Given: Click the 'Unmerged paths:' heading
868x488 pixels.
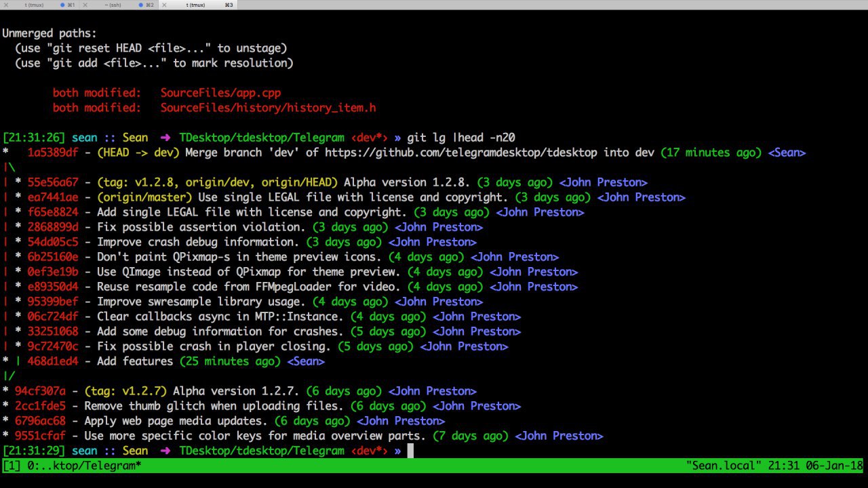Looking at the screenshot, I should click(x=50, y=33).
